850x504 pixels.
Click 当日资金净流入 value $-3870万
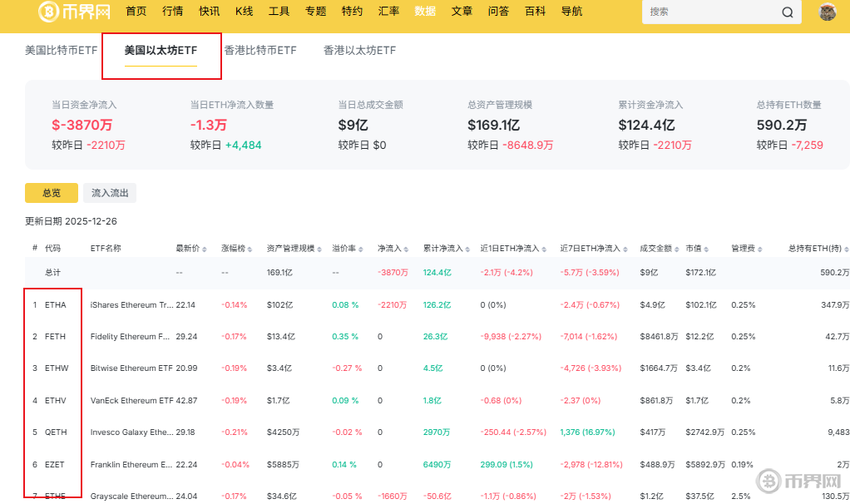[x=82, y=126]
